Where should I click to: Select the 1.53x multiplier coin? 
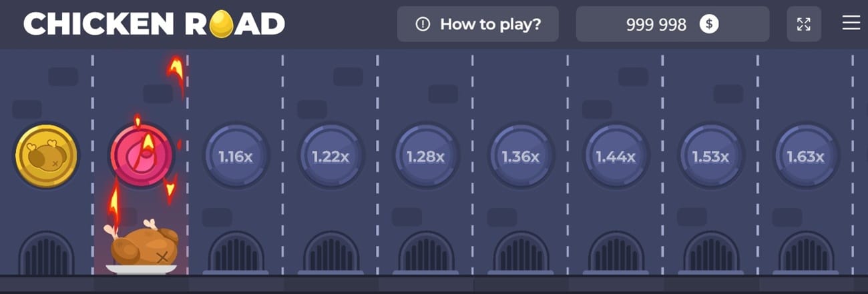tap(710, 157)
